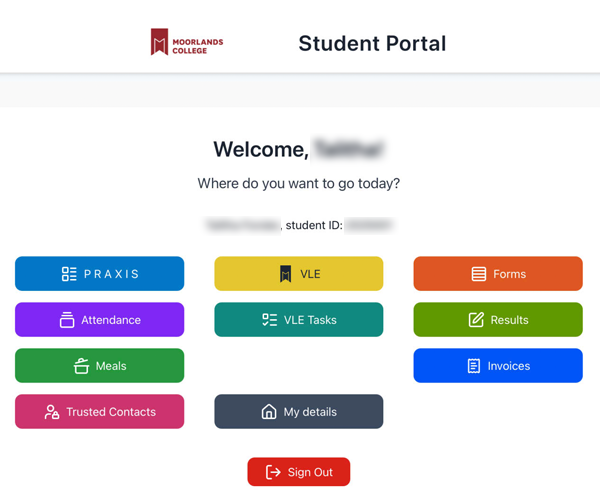The height and width of the screenshot is (500, 600).
Task: Go to the Forms page
Action: coord(498,274)
